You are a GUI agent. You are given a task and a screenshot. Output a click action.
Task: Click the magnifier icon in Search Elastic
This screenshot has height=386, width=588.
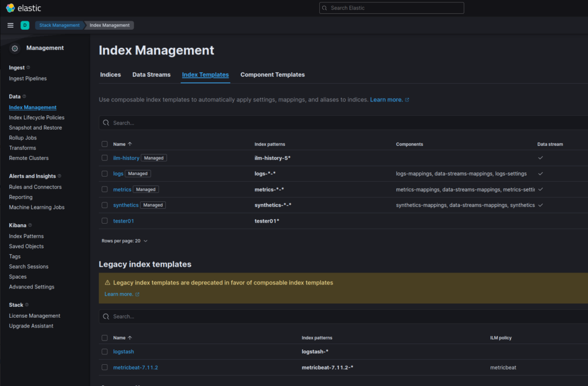coord(325,8)
